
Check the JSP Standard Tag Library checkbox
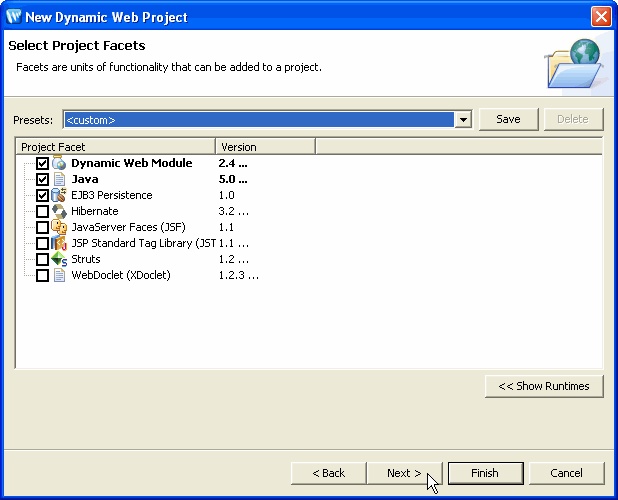(42, 243)
